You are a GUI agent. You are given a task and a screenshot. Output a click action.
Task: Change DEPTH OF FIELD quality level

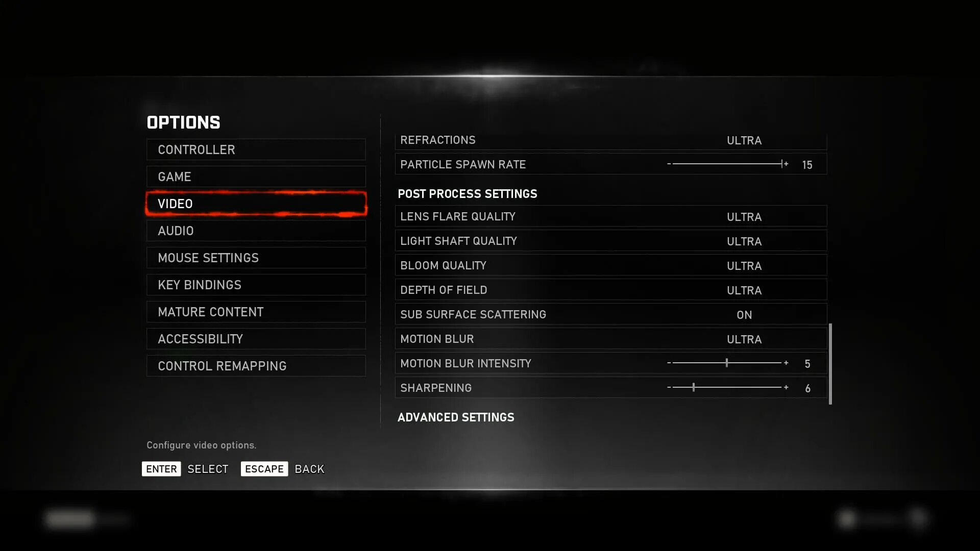744,289
